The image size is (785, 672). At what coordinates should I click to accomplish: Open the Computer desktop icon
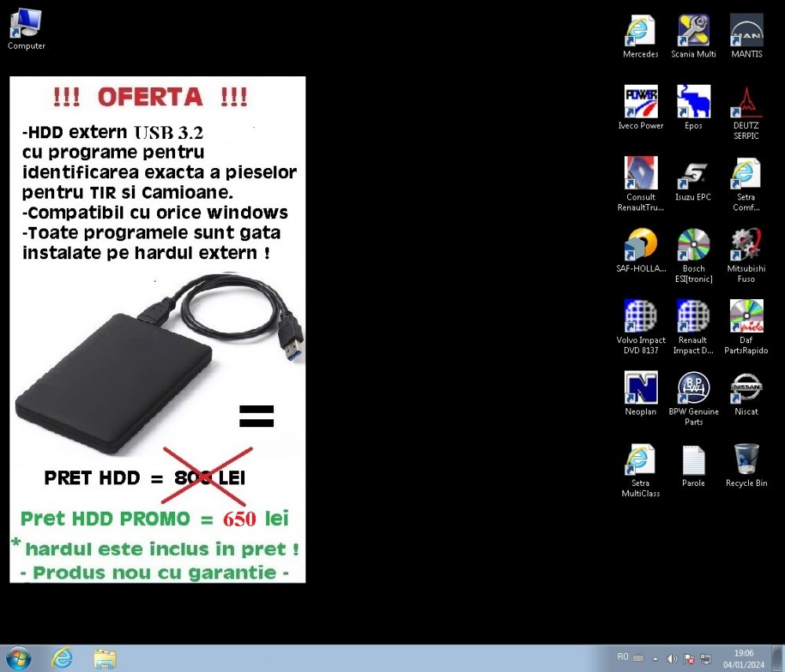pyautogui.click(x=26, y=29)
